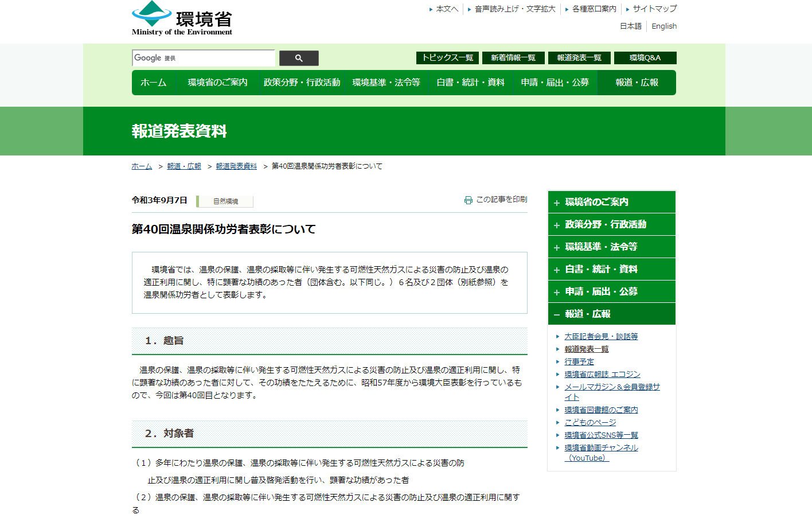Open the ホーム navigation tab
The height and width of the screenshot is (518, 812).
coord(153,83)
